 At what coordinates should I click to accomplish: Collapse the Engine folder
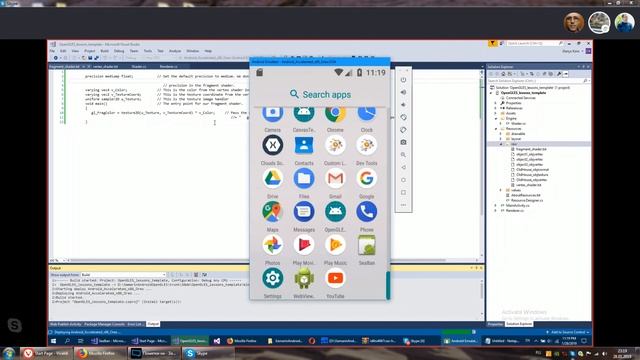pyautogui.click(x=496, y=118)
